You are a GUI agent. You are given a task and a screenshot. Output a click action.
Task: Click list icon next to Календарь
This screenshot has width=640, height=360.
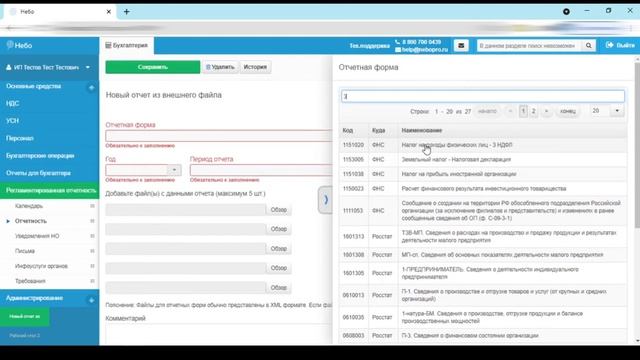click(x=92, y=206)
